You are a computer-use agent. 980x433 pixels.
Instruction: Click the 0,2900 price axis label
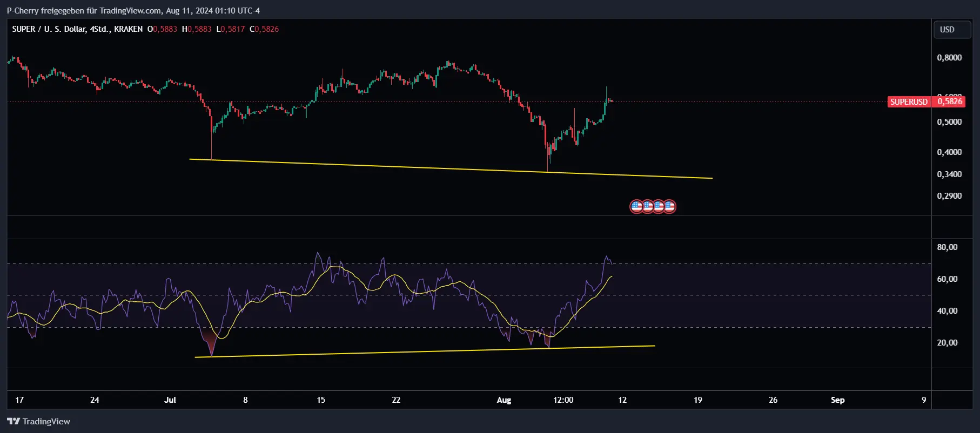[x=949, y=196]
